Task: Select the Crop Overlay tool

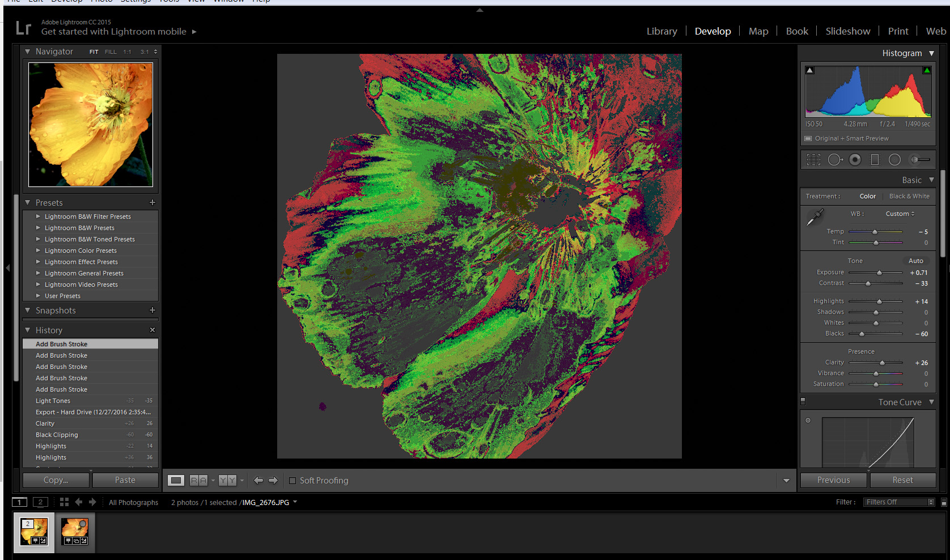Action: pos(813,160)
